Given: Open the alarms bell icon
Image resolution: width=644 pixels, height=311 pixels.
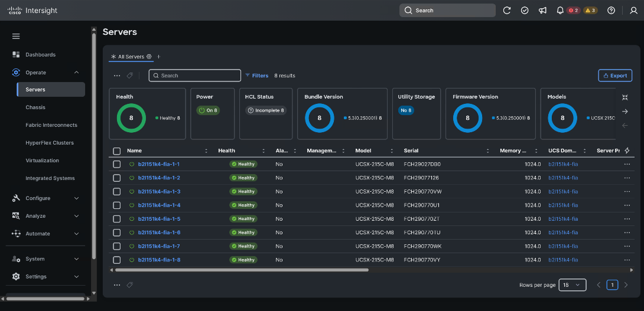Looking at the screenshot, I should click(x=560, y=10).
